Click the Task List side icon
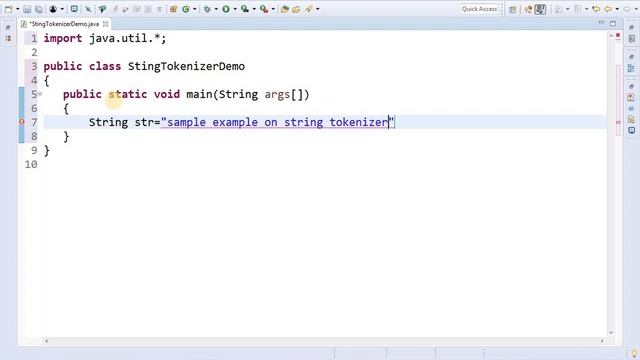640x360 pixels. 631,39
